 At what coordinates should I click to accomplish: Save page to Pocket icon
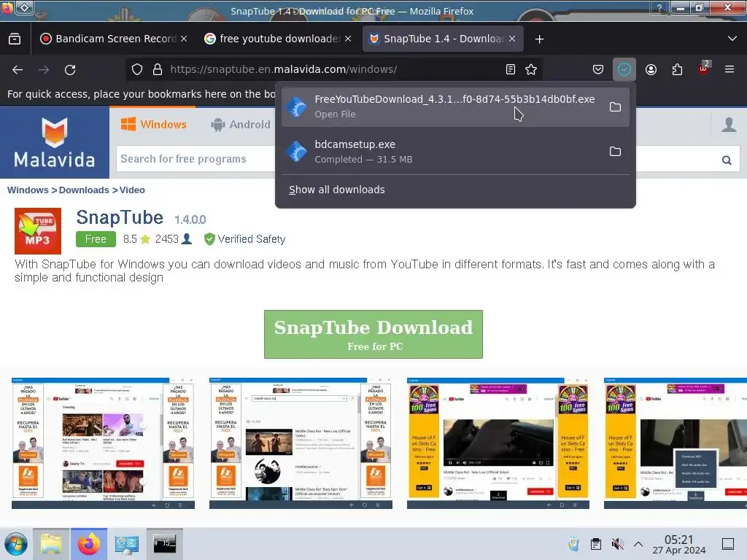[598, 69]
